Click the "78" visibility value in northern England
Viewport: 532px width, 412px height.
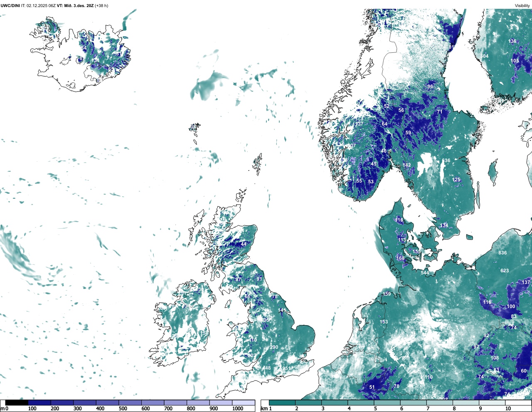tap(274, 297)
